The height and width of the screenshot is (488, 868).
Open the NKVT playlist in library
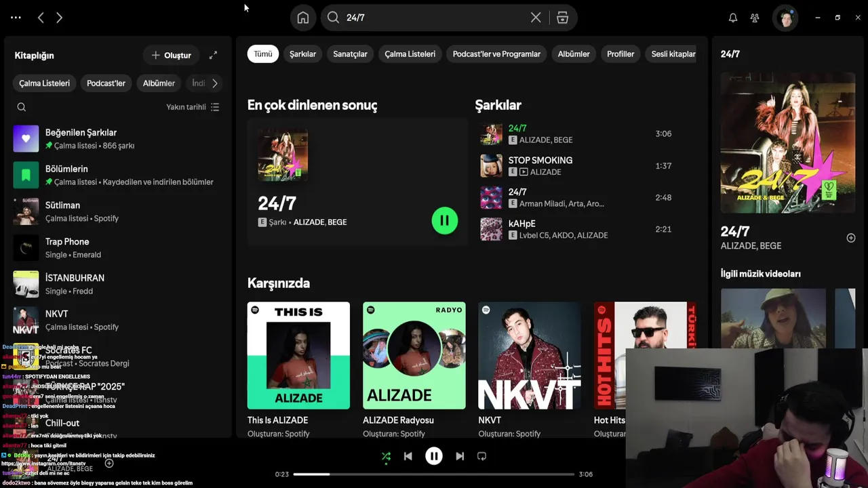tap(117, 320)
